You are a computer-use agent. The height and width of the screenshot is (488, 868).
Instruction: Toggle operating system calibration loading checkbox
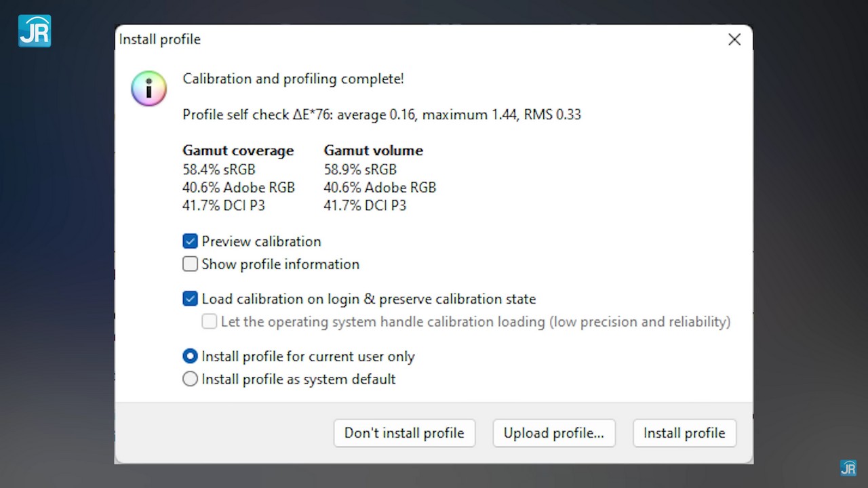click(210, 322)
